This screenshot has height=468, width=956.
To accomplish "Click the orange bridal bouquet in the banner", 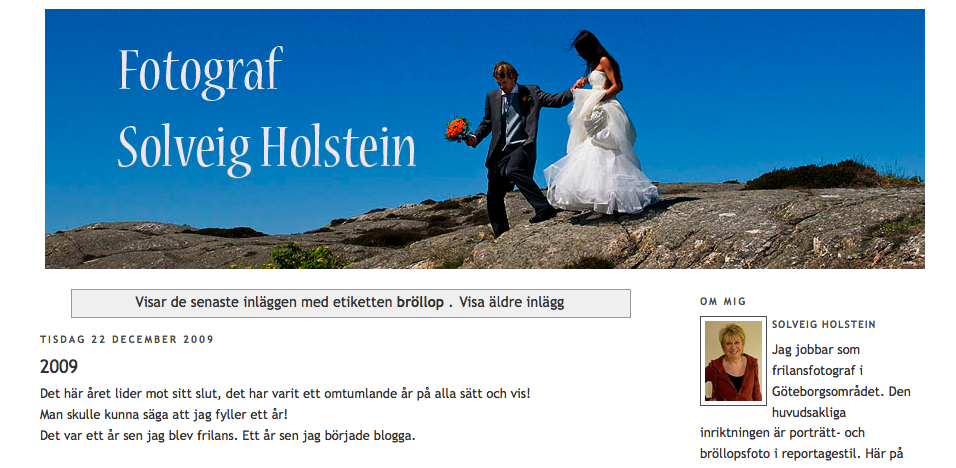I will click(457, 129).
